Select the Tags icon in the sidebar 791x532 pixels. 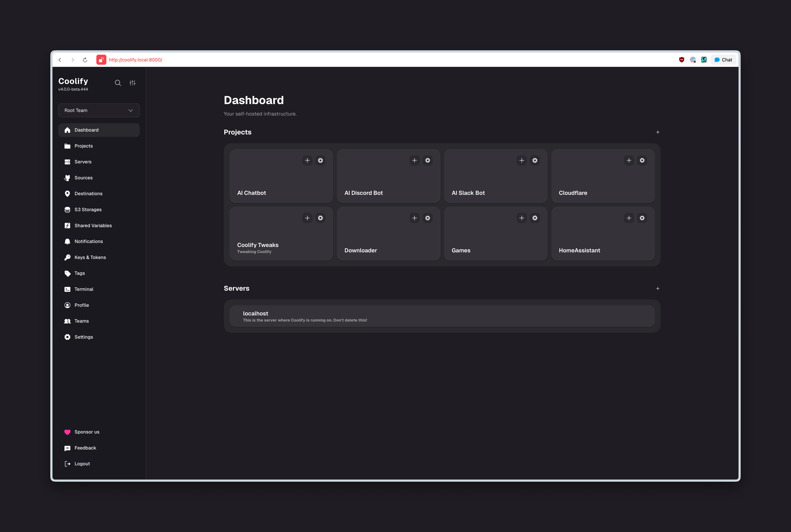click(68, 273)
